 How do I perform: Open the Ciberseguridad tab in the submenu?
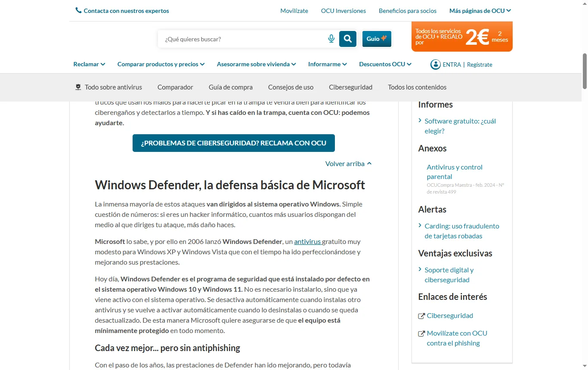tap(350, 87)
